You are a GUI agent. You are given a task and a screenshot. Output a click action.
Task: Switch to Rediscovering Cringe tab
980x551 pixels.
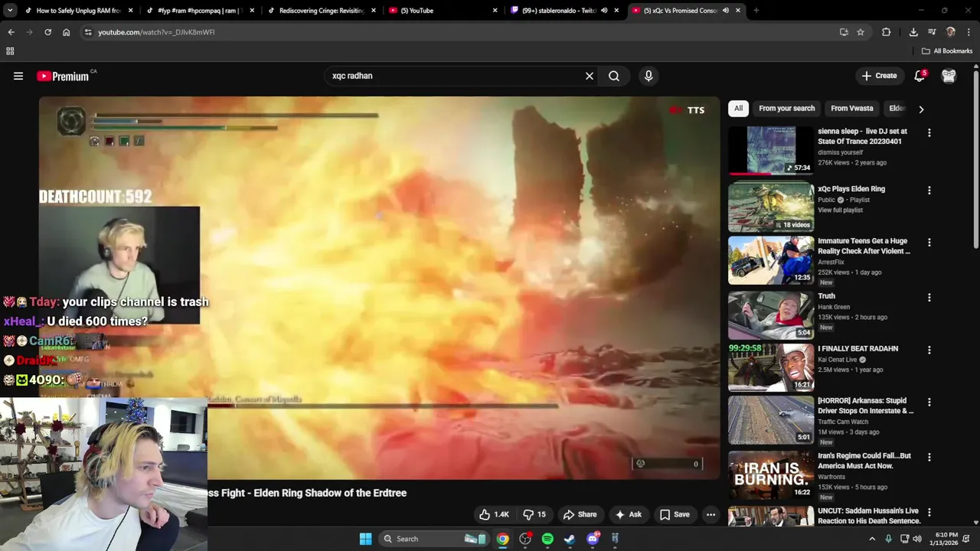click(320, 11)
